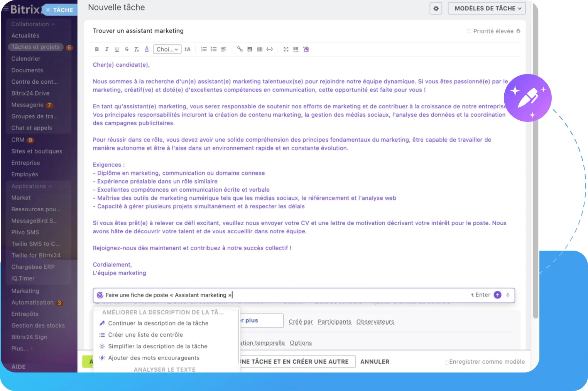Open the Options link
588x391 pixels.
pyautogui.click(x=301, y=343)
